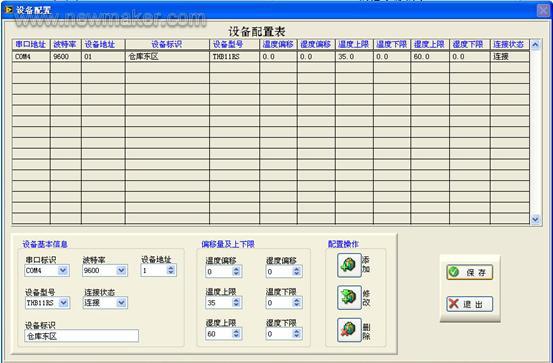
Task: Select the 35.0 temperature limit cell
Action: [x=354, y=56]
